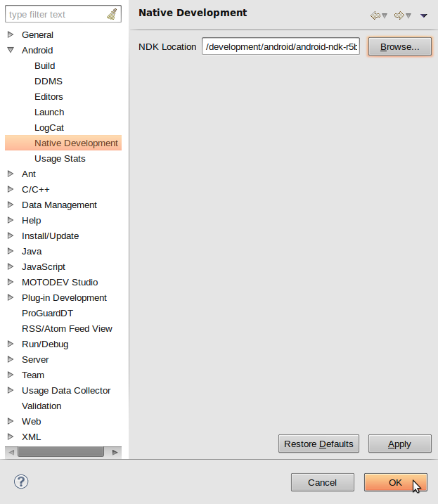The height and width of the screenshot is (504, 438).
Task: Select the Build page under Android
Action: (45, 65)
